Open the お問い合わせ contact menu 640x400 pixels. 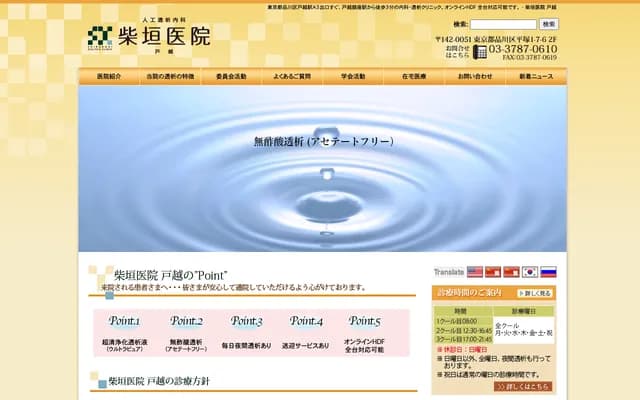(475, 76)
